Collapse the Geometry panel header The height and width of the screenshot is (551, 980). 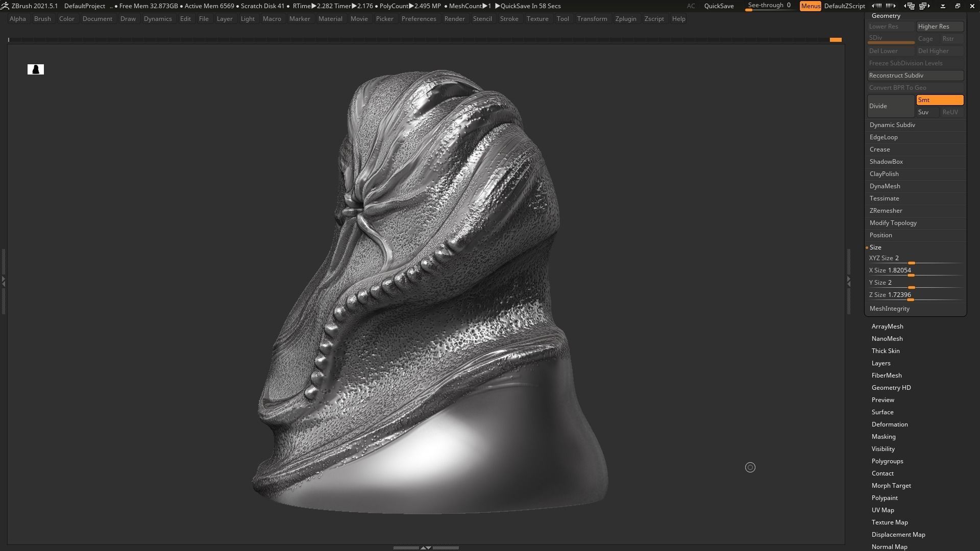886,16
